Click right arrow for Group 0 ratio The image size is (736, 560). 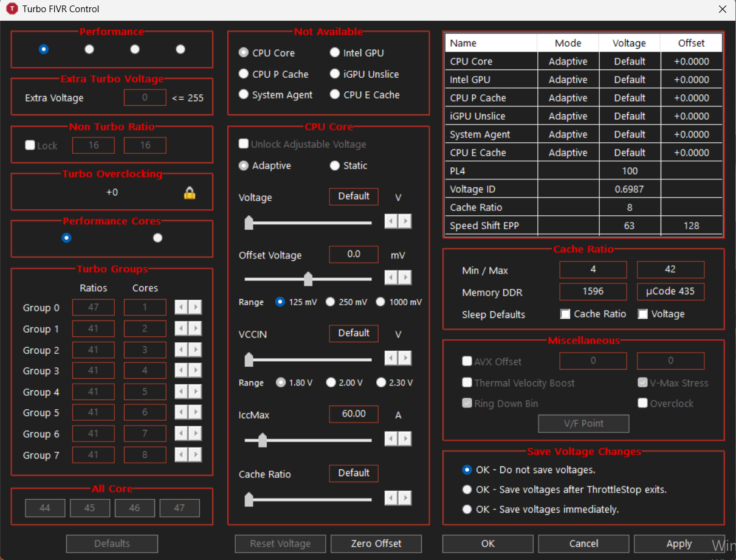click(195, 308)
